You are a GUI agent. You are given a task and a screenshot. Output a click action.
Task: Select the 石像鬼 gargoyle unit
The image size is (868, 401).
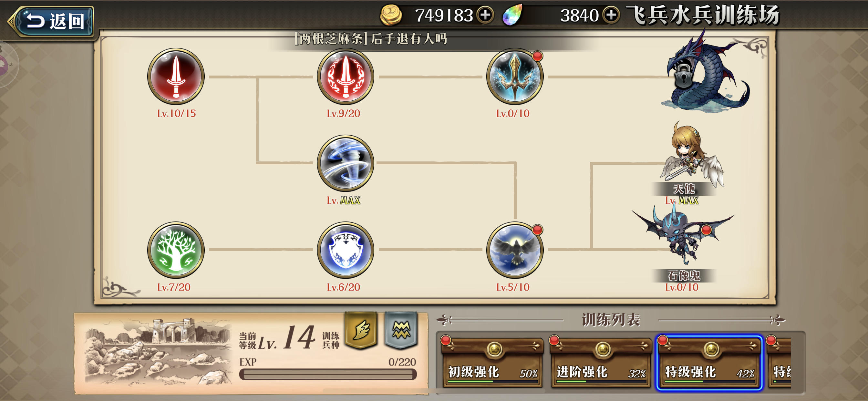click(682, 238)
